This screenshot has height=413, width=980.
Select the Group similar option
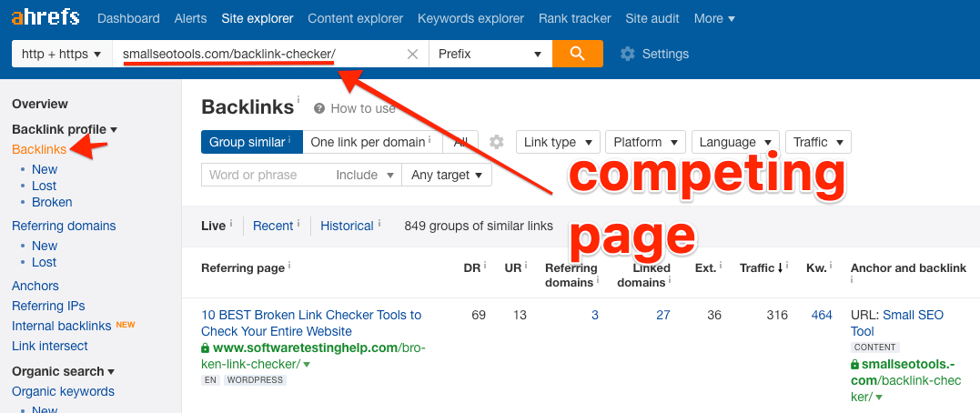click(252, 143)
